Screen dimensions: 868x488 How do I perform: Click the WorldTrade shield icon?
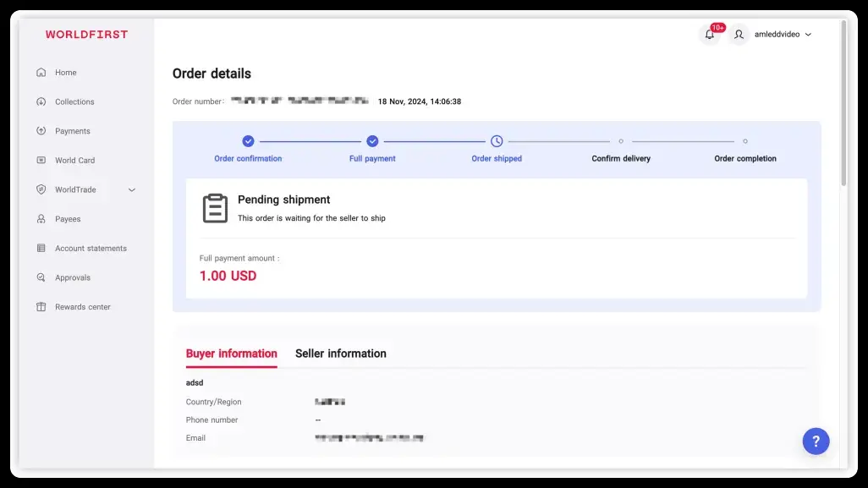(x=41, y=190)
